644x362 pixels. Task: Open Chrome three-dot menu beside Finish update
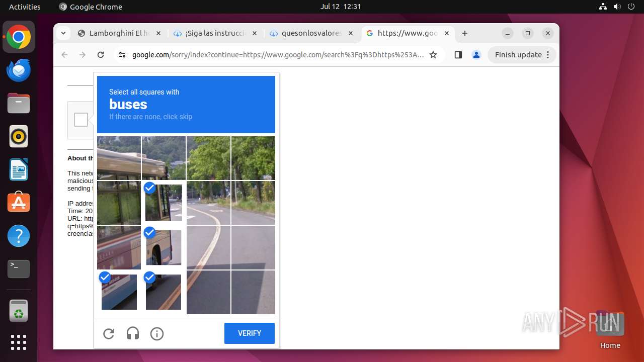[548, 55]
